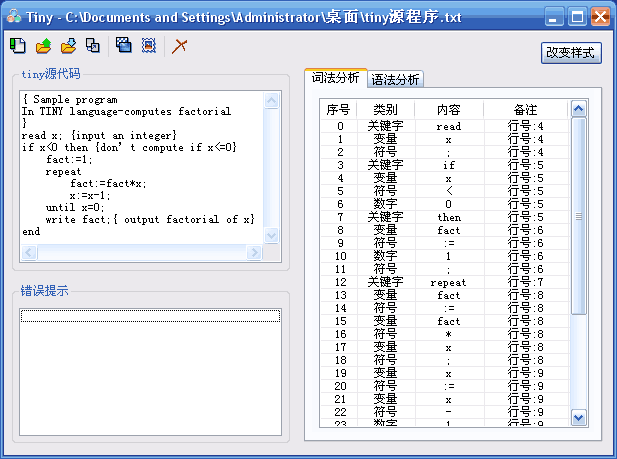Click the 类别 column header
The image size is (617, 459).
tap(385, 108)
